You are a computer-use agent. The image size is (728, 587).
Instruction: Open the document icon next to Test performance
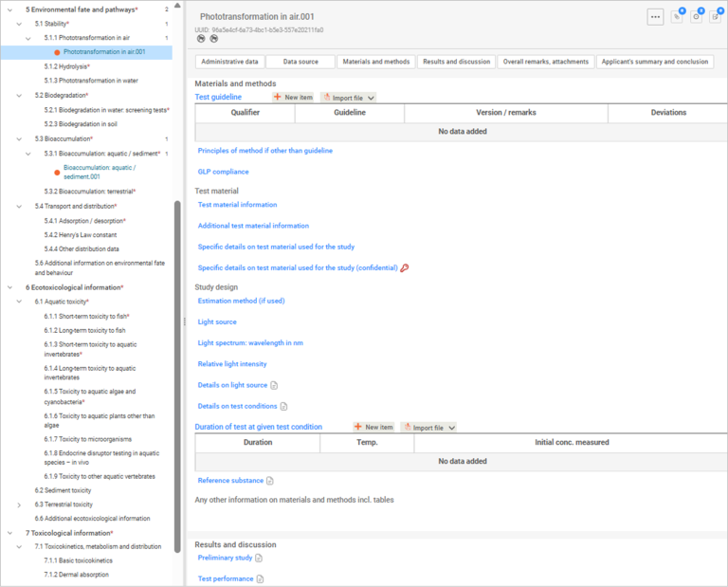[x=260, y=579]
